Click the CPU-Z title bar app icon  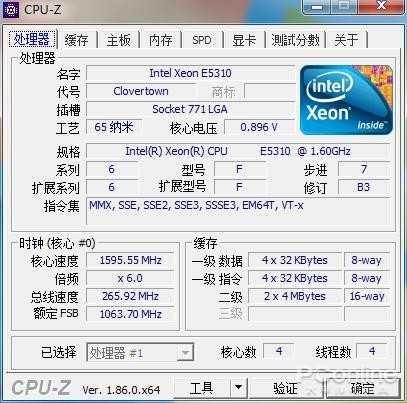tap(11, 10)
